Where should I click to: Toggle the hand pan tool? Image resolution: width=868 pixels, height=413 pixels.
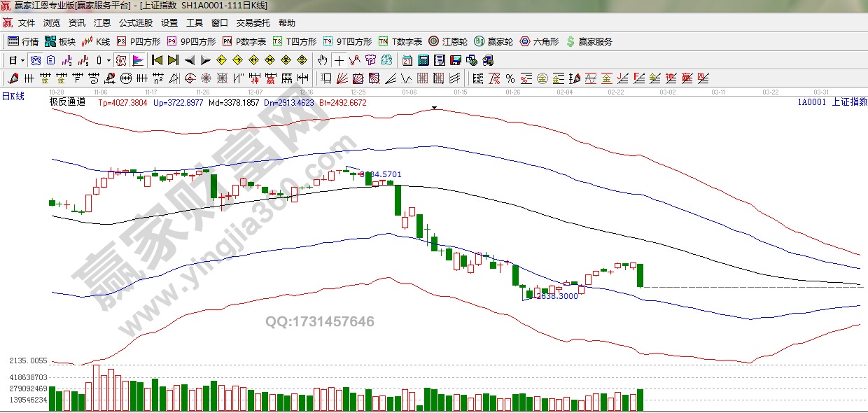[323, 60]
